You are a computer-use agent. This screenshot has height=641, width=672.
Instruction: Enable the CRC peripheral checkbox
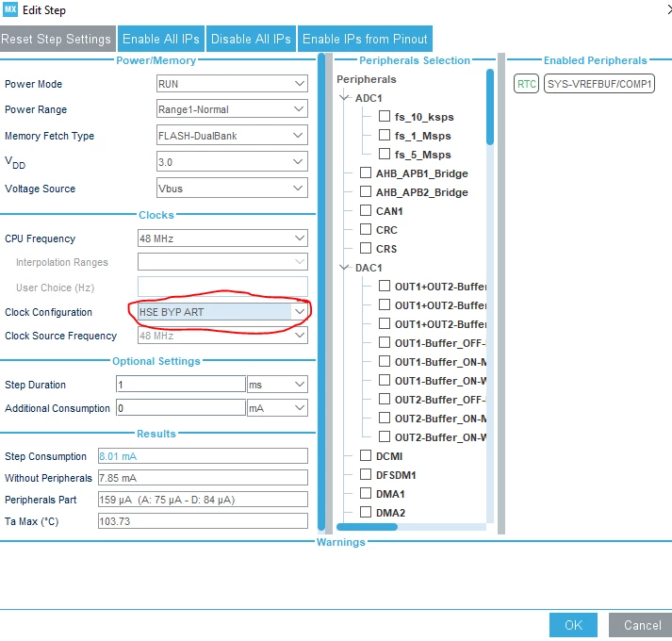[x=366, y=229]
